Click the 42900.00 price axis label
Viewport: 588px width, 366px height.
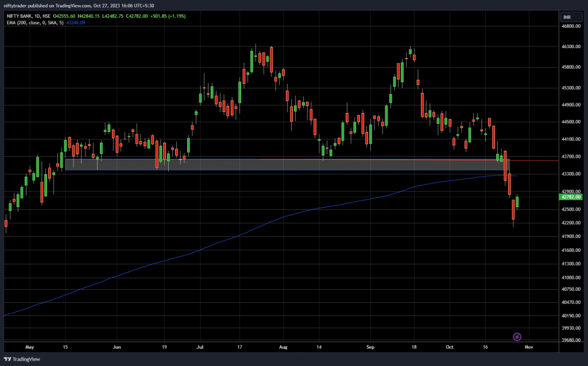(x=571, y=192)
